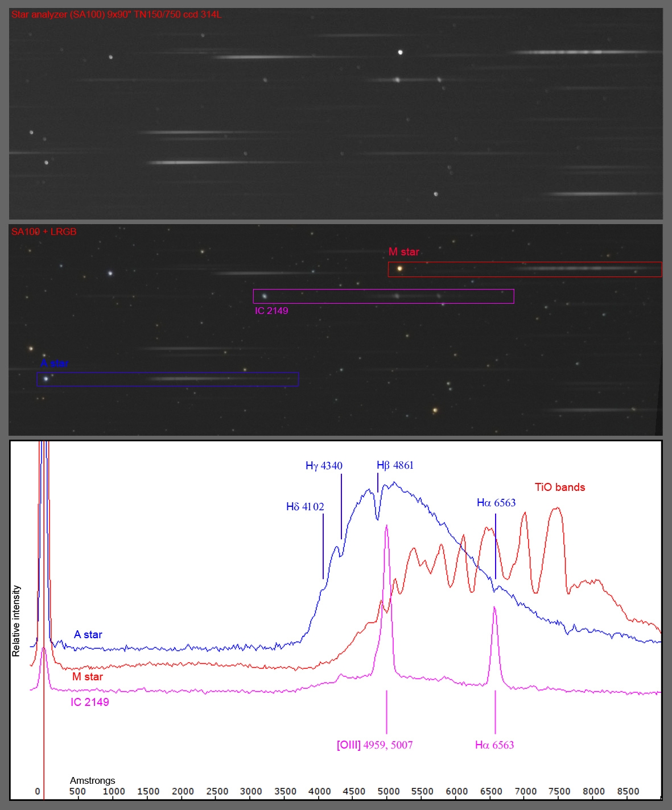Select the 'M star' label in spectrum plot
The height and width of the screenshot is (810, 672).
tap(88, 677)
